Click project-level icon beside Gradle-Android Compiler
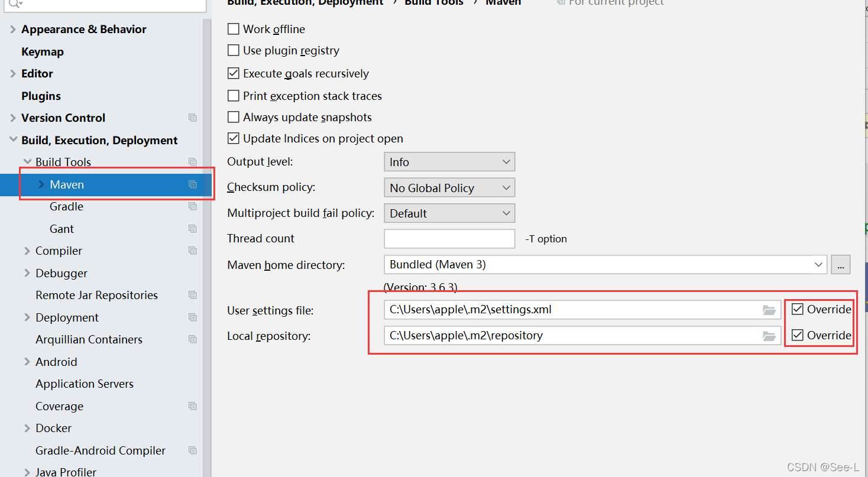This screenshot has height=477, width=868. pyautogui.click(x=192, y=450)
